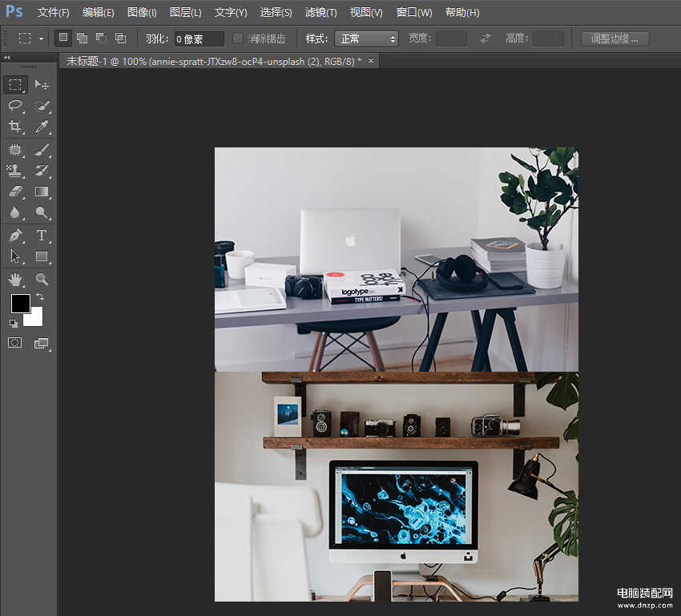Screen dimensions: 681x616
Task: Click the 调整边缘 button
Action: (615, 38)
